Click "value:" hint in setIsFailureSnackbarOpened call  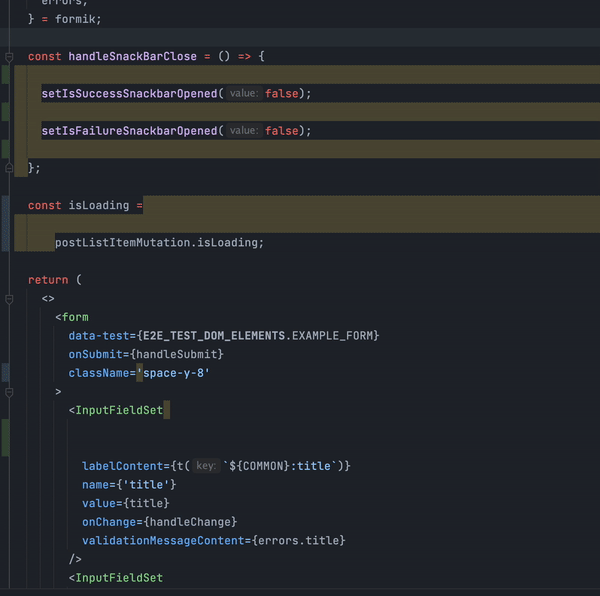243,131
